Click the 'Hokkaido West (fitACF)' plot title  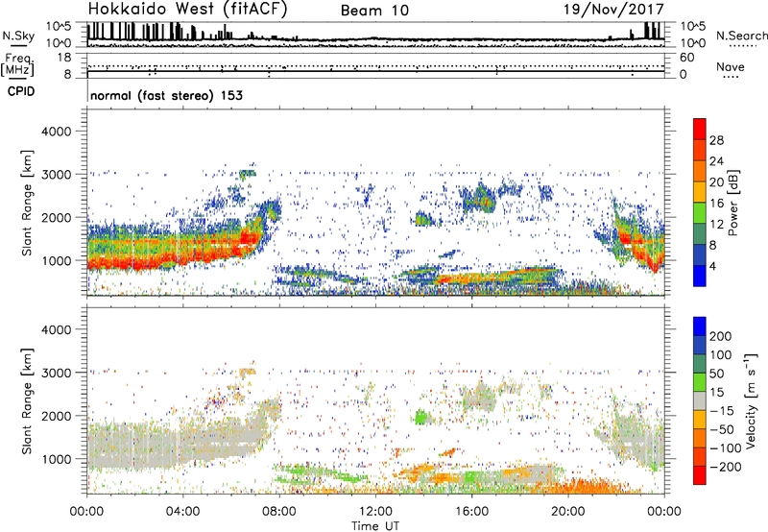click(187, 10)
